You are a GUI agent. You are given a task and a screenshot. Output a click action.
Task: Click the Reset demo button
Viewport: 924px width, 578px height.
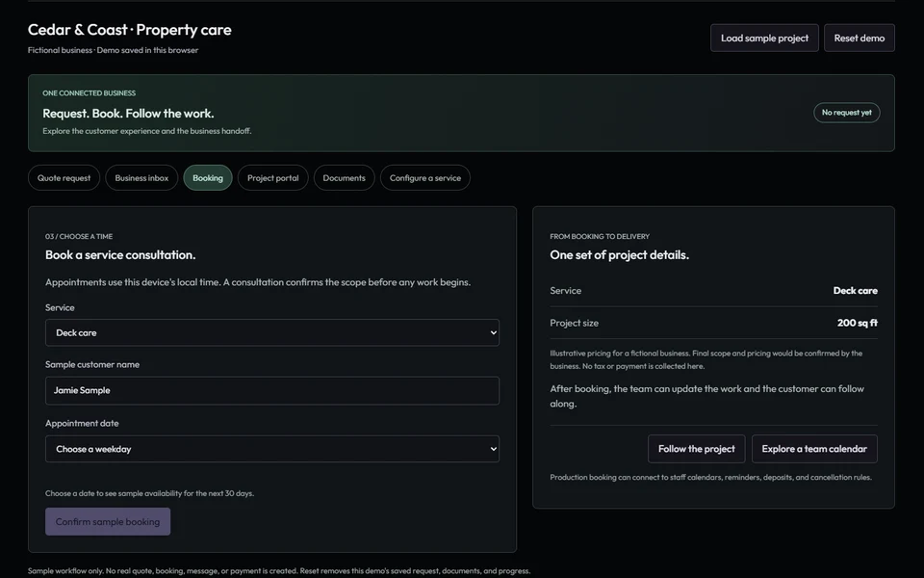click(860, 38)
